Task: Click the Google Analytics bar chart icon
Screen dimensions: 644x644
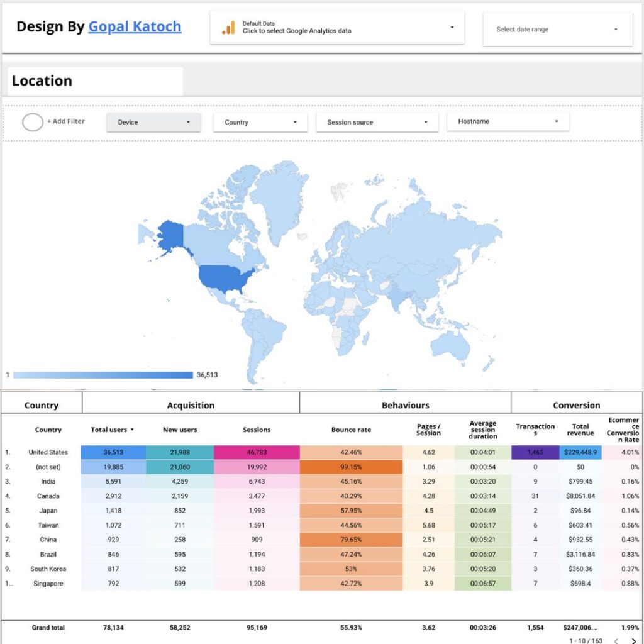Action: [228, 28]
